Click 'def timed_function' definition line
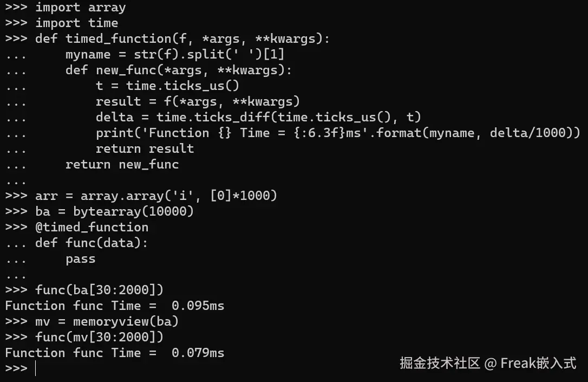 click(x=168, y=39)
